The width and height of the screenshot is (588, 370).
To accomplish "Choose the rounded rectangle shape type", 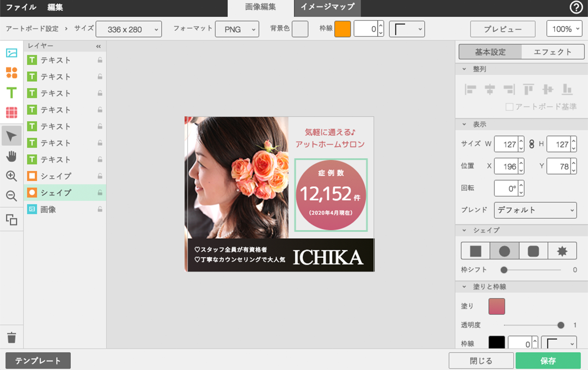I will [533, 251].
